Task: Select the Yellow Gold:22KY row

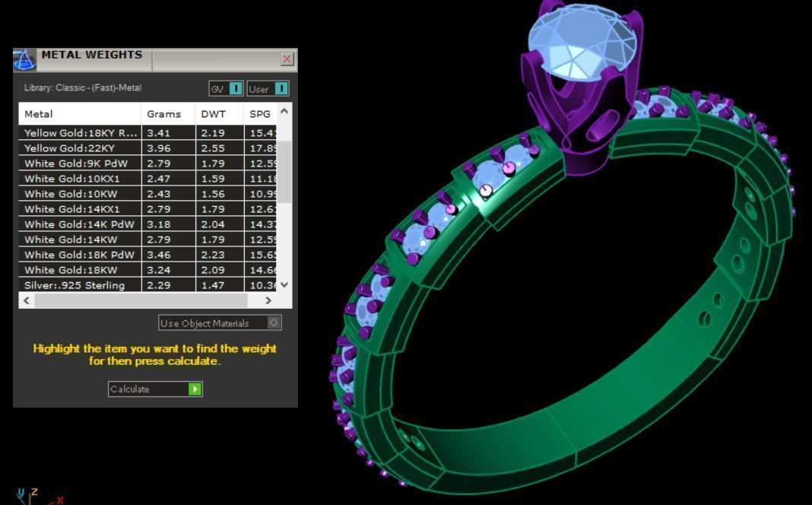Action: pos(147,148)
